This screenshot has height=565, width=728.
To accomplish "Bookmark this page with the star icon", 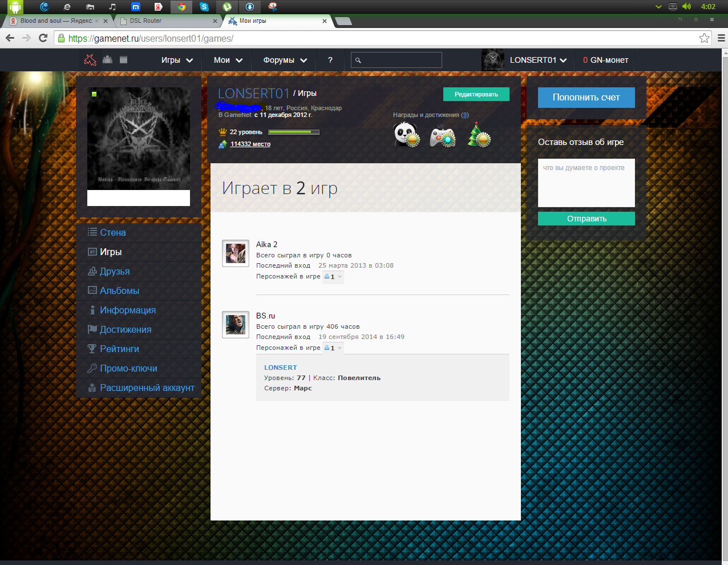I will (x=704, y=38).
